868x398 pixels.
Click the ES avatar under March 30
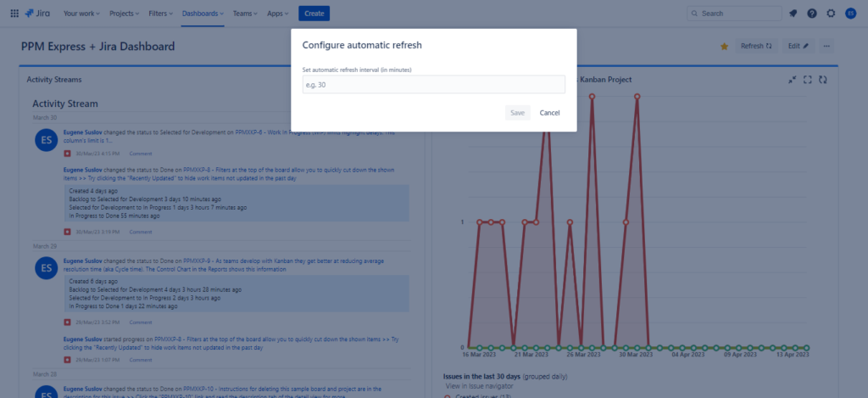tap(47, 140)
